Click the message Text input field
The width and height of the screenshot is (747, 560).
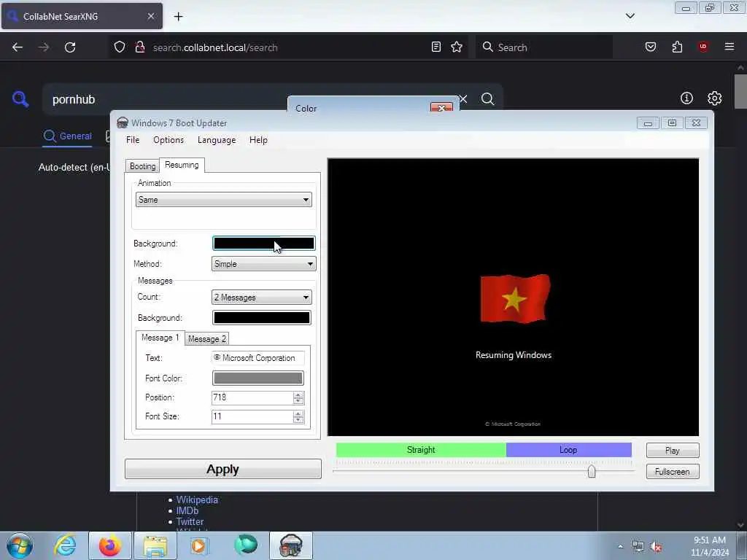258,358
